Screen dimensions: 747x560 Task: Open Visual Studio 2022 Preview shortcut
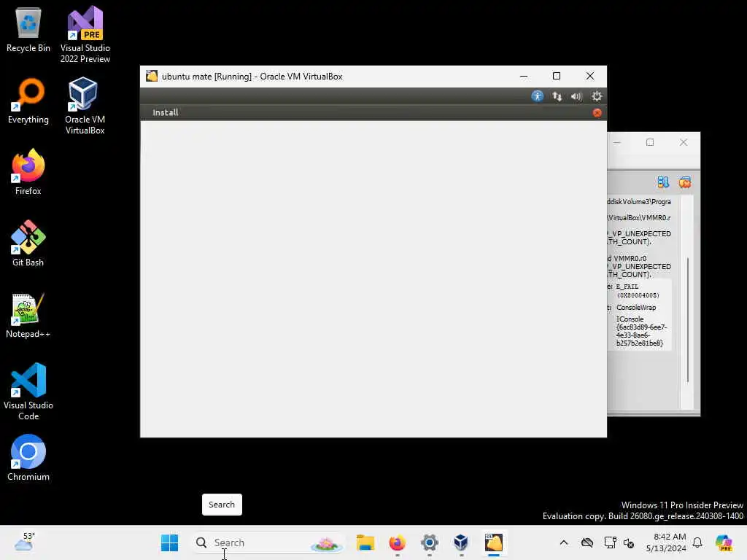click(x=85, y=34)
